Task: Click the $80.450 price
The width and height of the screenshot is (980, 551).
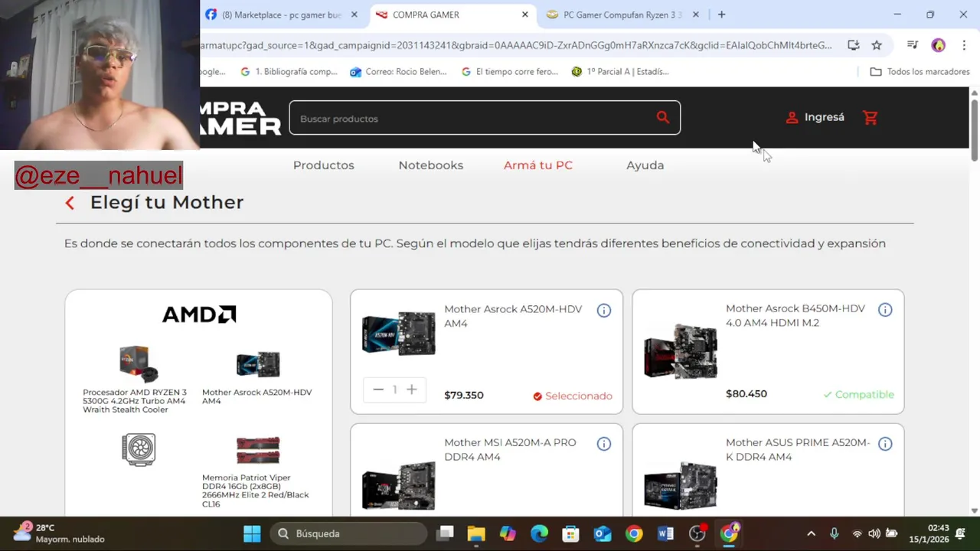Action: pos(746,393)
